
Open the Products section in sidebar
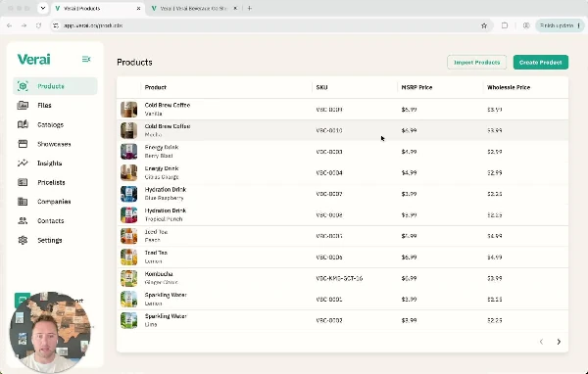55,86
